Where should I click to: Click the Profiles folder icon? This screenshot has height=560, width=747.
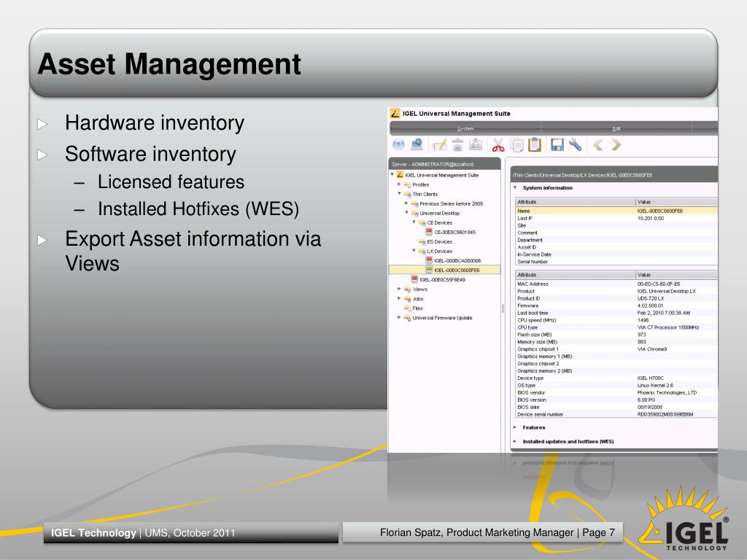(x=407, y=184)
